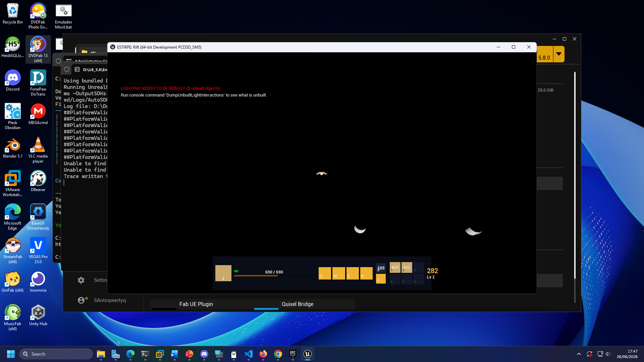Open VEGAS Pro 23.0 shortcut
This screenshot has width=644, height=362.
click(38, 251)
